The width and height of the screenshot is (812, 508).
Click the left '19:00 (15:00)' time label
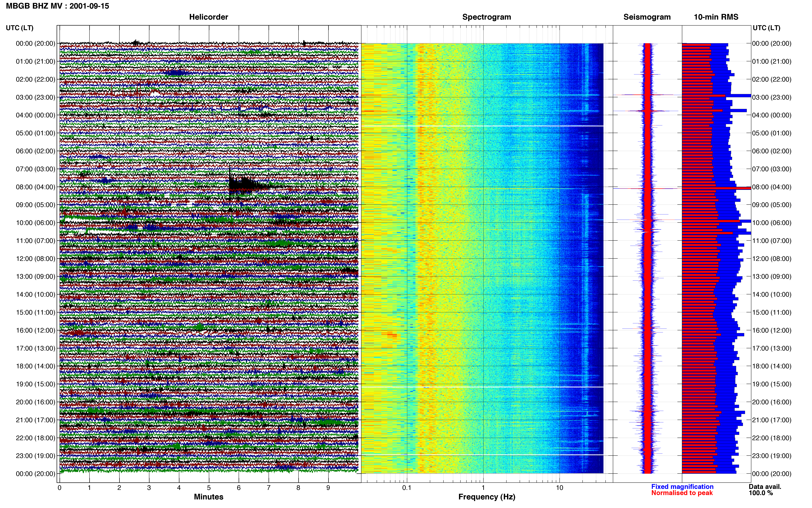coord(36,384)
